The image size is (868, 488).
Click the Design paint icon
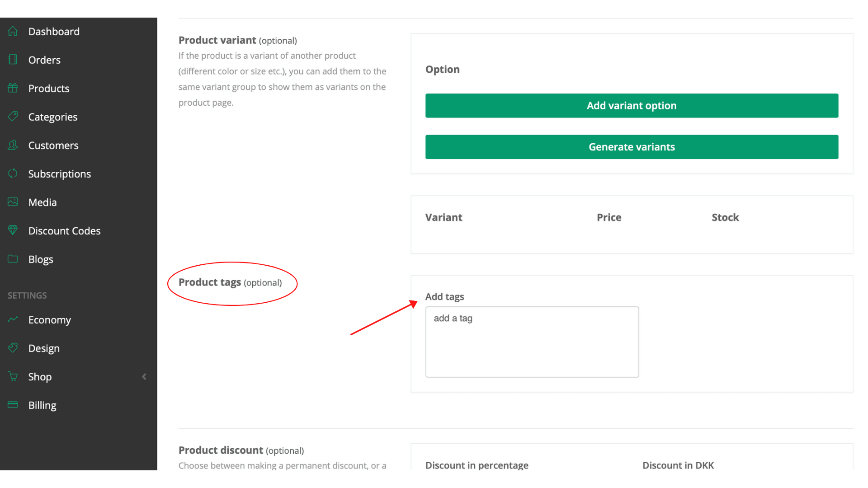point(13,348)
